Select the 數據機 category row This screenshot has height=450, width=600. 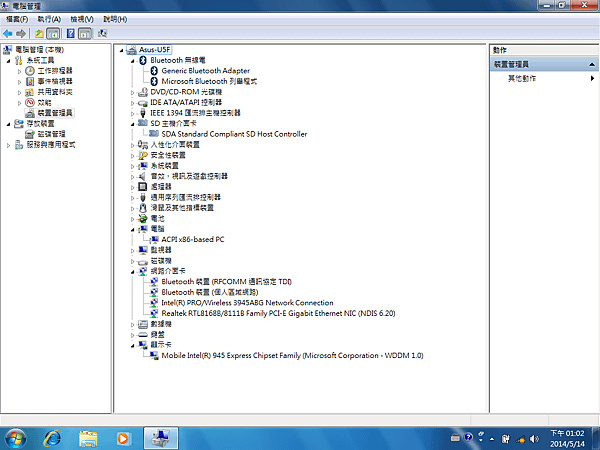click(x=161, y=324)
